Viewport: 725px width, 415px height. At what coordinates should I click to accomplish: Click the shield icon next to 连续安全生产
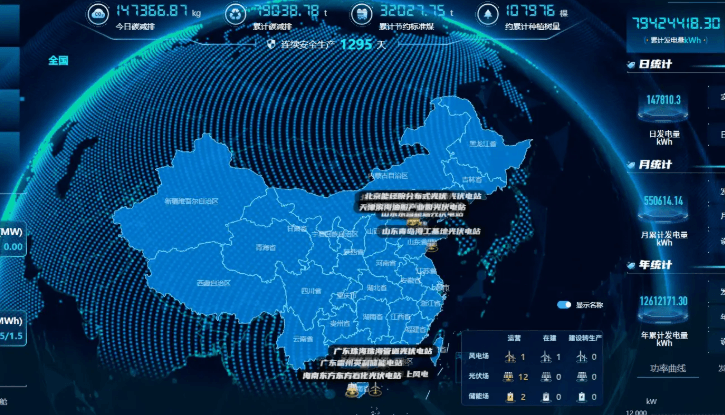coord(271,44)
